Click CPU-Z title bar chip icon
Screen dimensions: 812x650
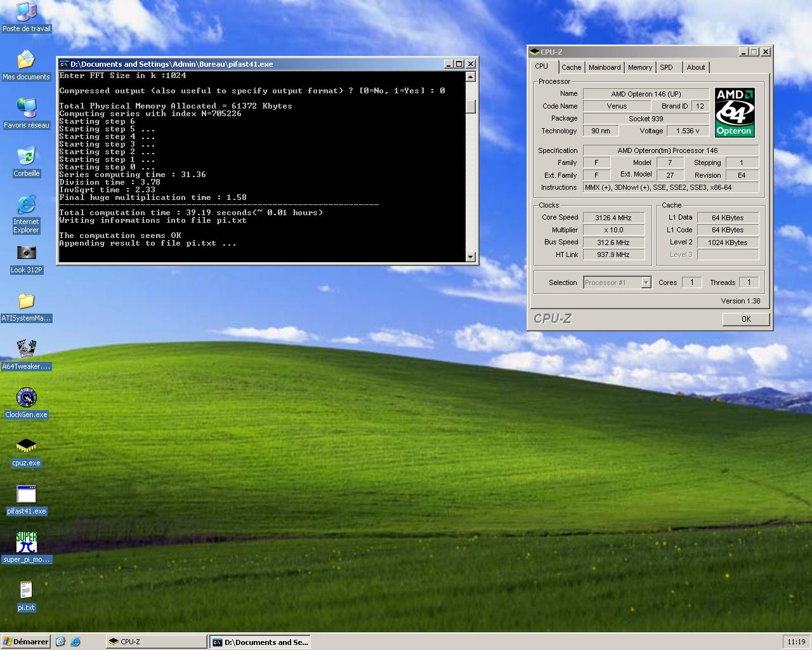click(x=535, y=52)
